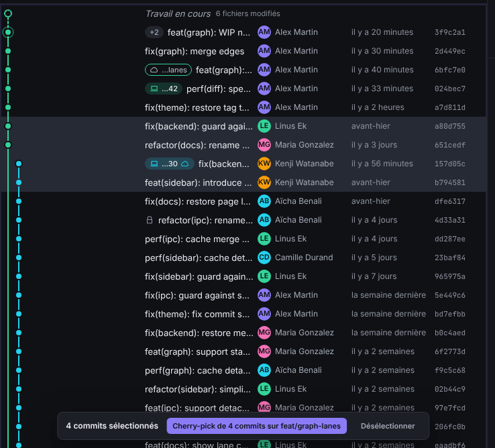Select commit fix(theme): fix commit s...
Viewport: 495px width, 448px height.
coord(243,314)
